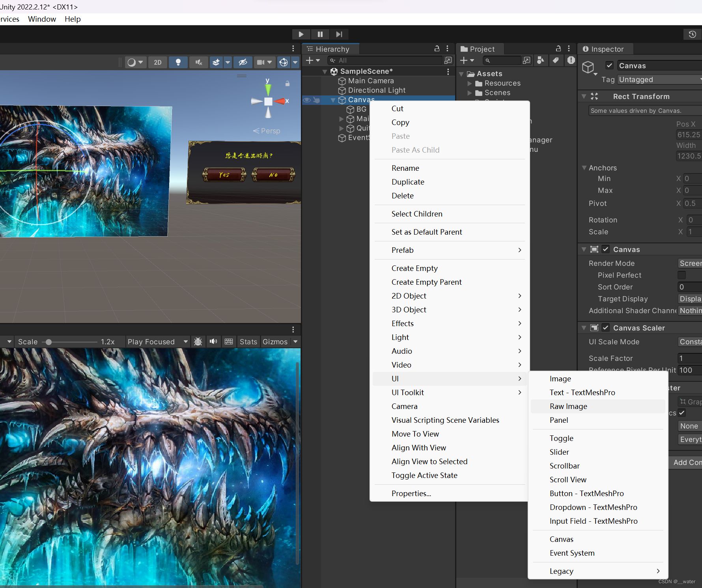Open the Help menu
Viewport: 702px width, 588px height.
pos(73,19)
